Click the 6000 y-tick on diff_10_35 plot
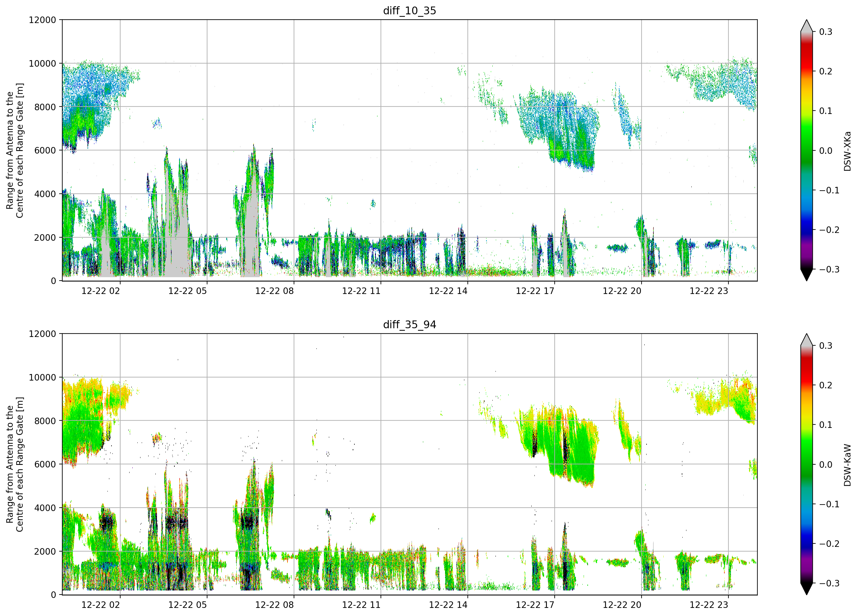The height and width of the screenshot is (616, 858). click(45, 151)
